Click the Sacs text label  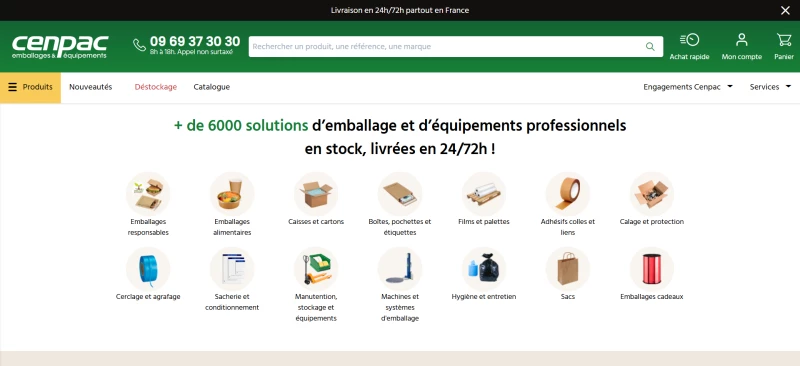coord(568,297)
